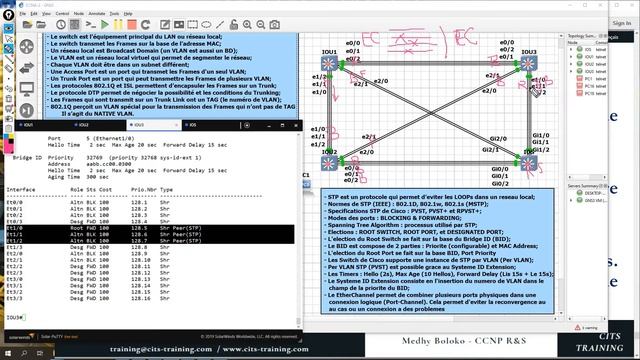Select IOU2 switch node on canvas
This screenshot has height=360, width=640.
(329, 163)
